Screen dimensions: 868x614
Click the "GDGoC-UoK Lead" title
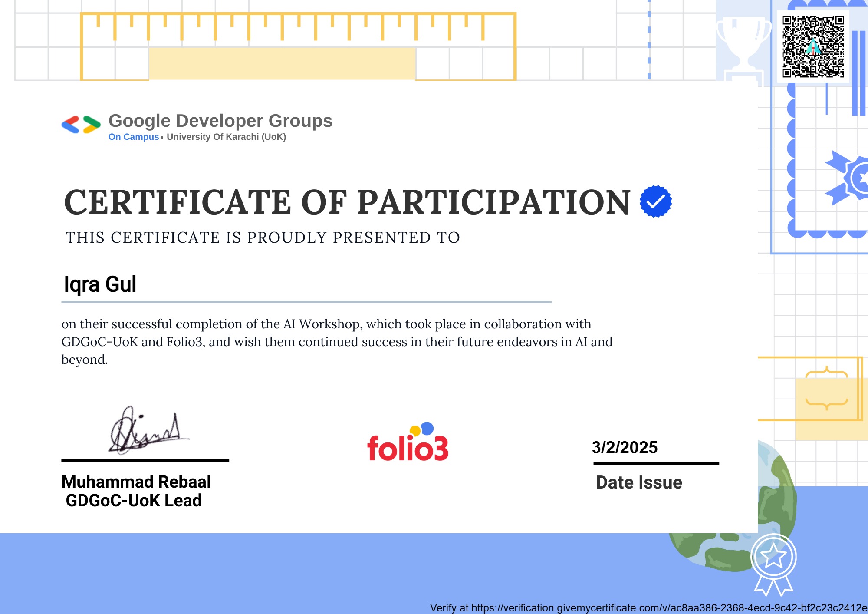tap(134, 501)
